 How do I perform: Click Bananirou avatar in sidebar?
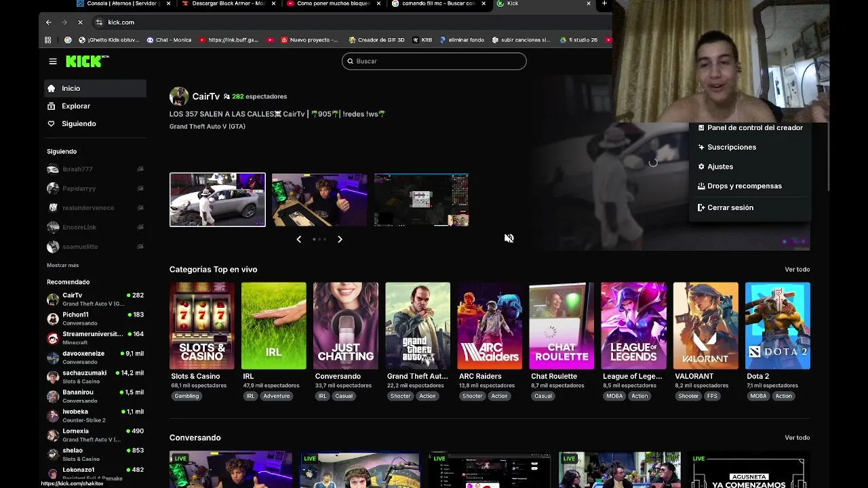pyautogui.click(x=53, y=396)
